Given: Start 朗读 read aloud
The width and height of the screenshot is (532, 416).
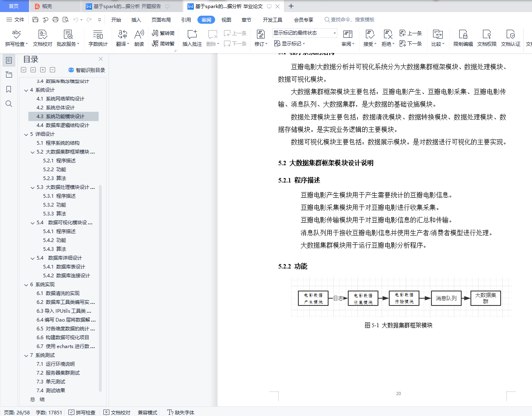Looking at the screenshot, I should tap(139, 38).
